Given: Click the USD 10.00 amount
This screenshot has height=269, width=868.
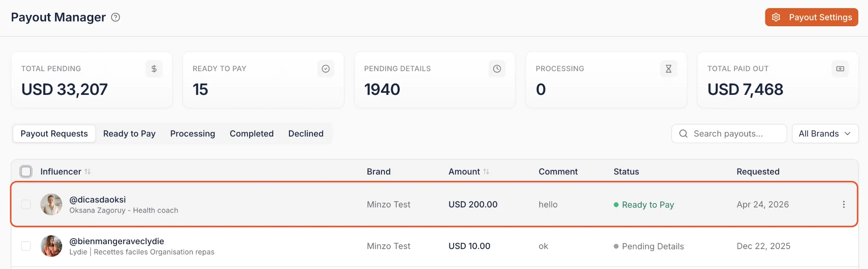Looking at the screenshot, I should coord(469,246).
